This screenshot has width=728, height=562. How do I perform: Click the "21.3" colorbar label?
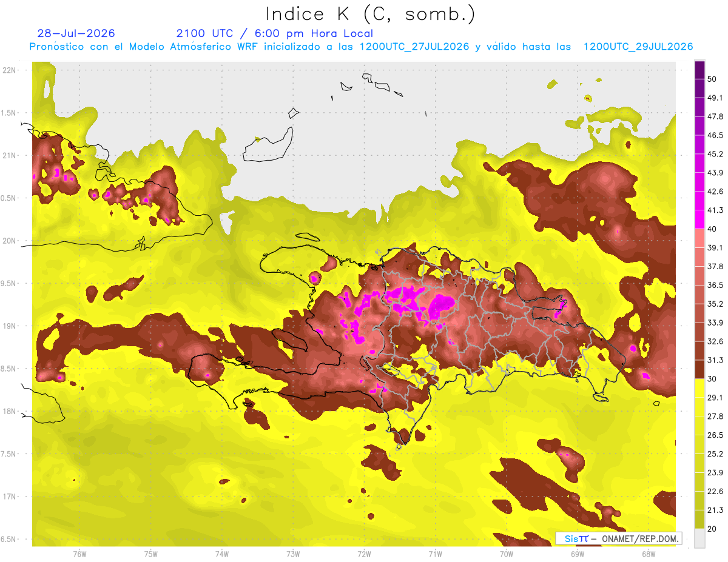[x=716, y=510]
